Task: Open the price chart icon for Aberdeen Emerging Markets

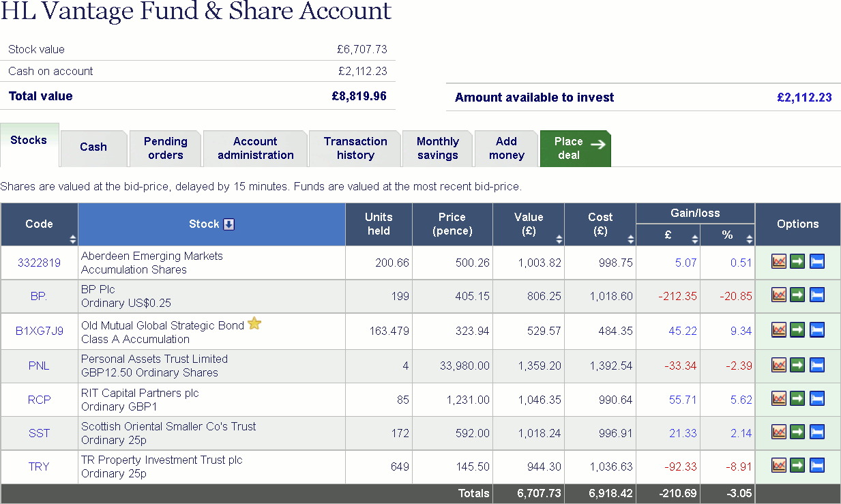Action: tap(779, 262)
